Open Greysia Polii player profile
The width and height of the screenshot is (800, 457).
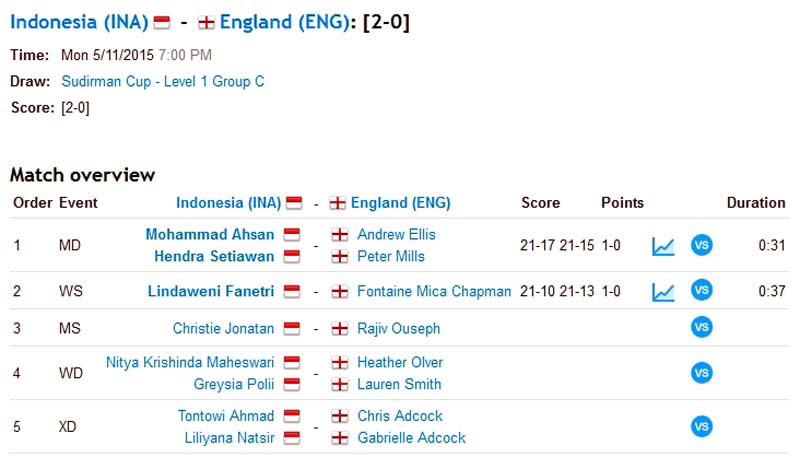234,384
